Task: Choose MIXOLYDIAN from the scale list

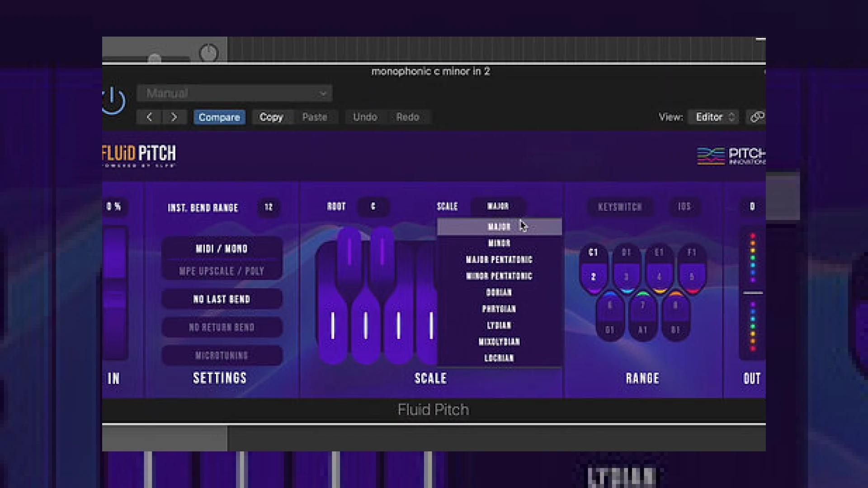Action: point(499,342)
